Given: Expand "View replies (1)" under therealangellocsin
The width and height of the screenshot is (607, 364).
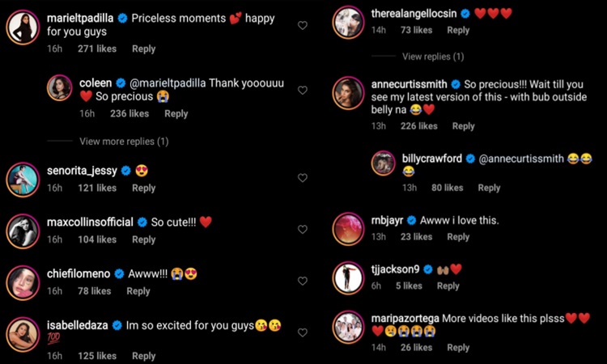Looking at the screenshot, I should [433, 57].
